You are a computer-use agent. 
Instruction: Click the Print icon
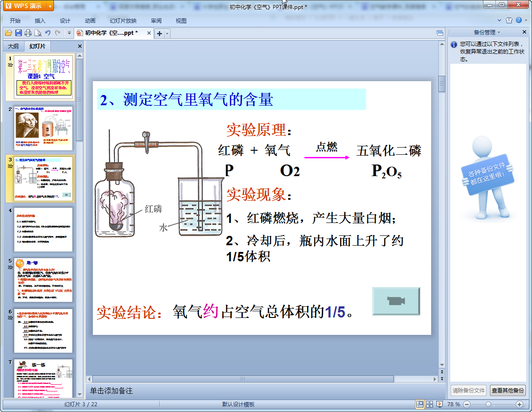tap(28, 33)
